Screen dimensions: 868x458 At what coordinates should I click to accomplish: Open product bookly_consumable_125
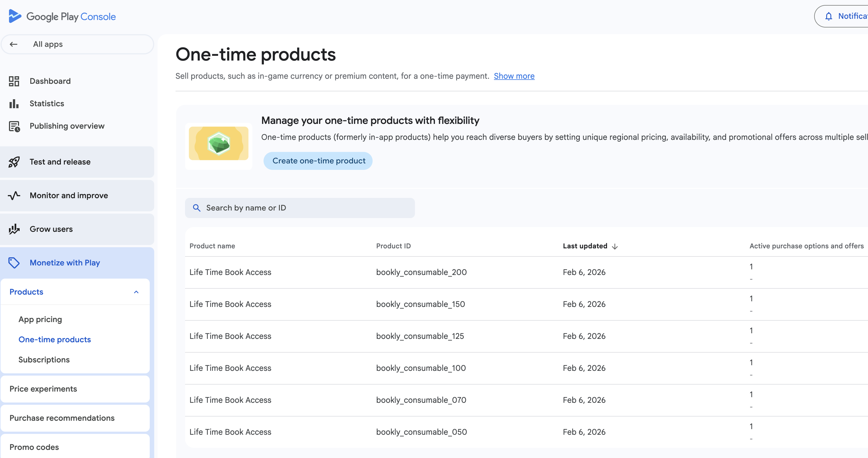pos(526,336)
